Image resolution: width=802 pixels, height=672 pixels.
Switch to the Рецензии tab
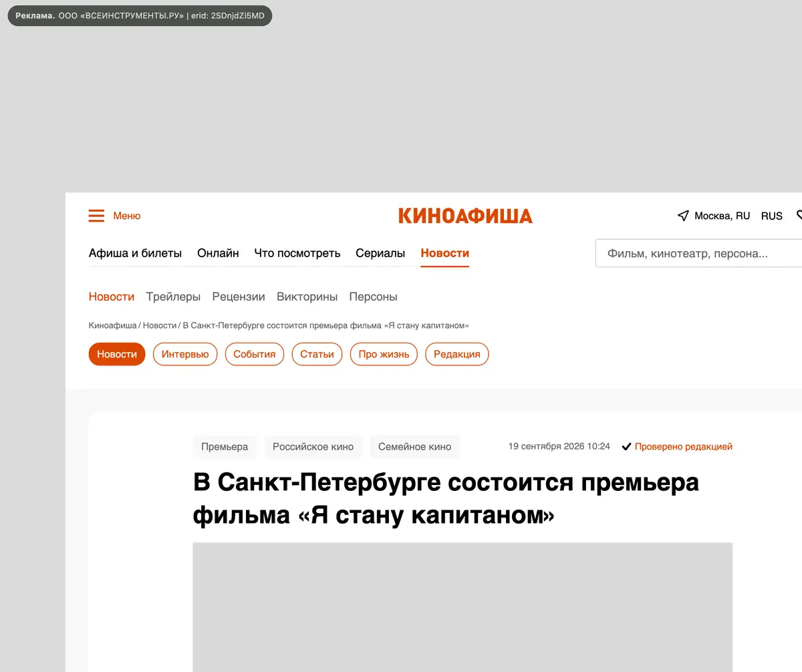(239, 297)
